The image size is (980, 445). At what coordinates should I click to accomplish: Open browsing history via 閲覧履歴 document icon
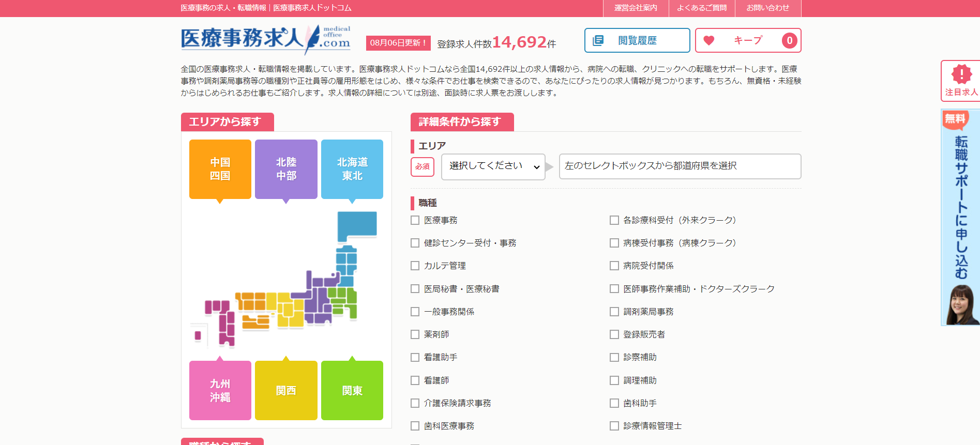(x=598, y=40)
